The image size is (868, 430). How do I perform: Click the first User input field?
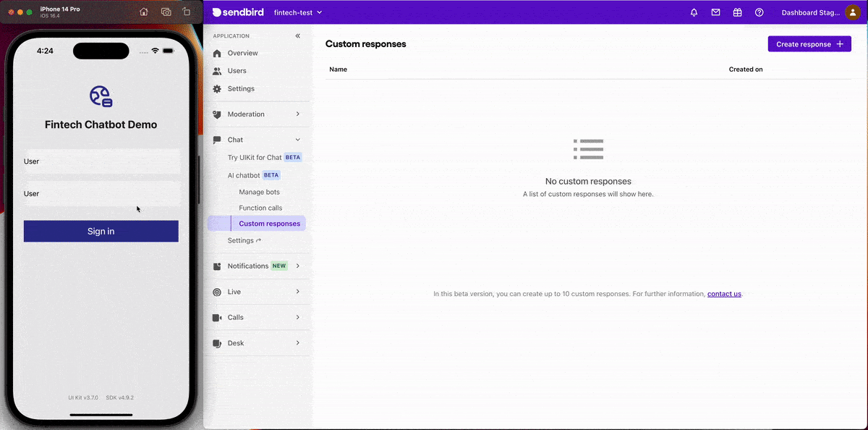coord(101,161)
